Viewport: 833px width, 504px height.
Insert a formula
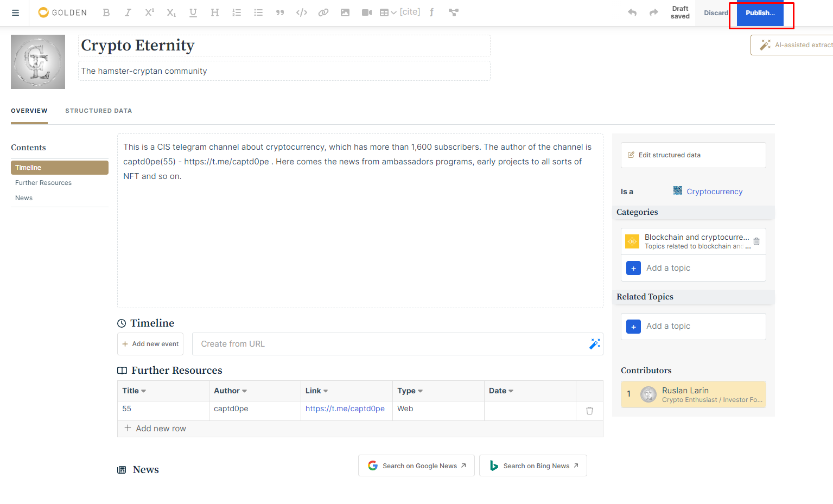pyautogui.click(x=431, y=12)
